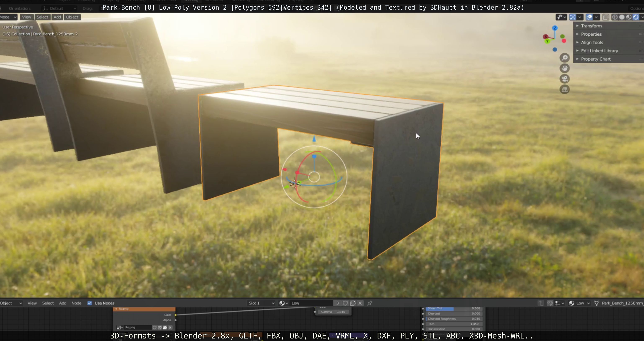Toggle the pin icon in node editor header
The height and width of the screenshot is (341, 644).
[370, 303]
